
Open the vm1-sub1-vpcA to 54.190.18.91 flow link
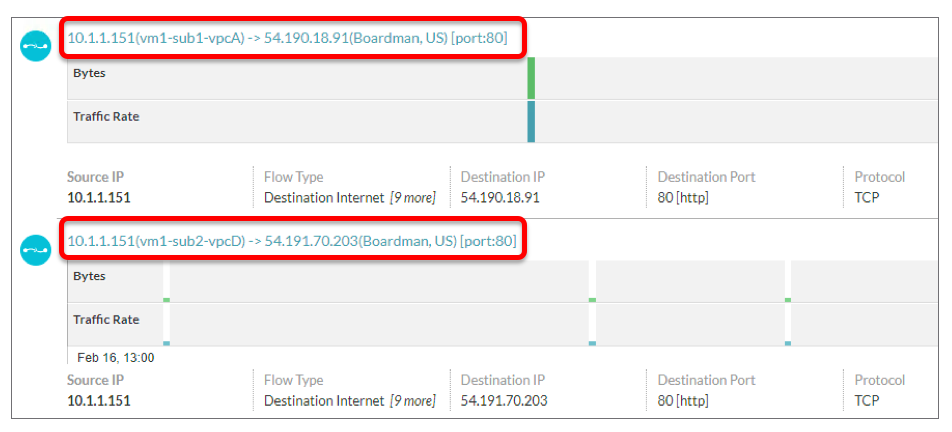[x=288, y=39]
